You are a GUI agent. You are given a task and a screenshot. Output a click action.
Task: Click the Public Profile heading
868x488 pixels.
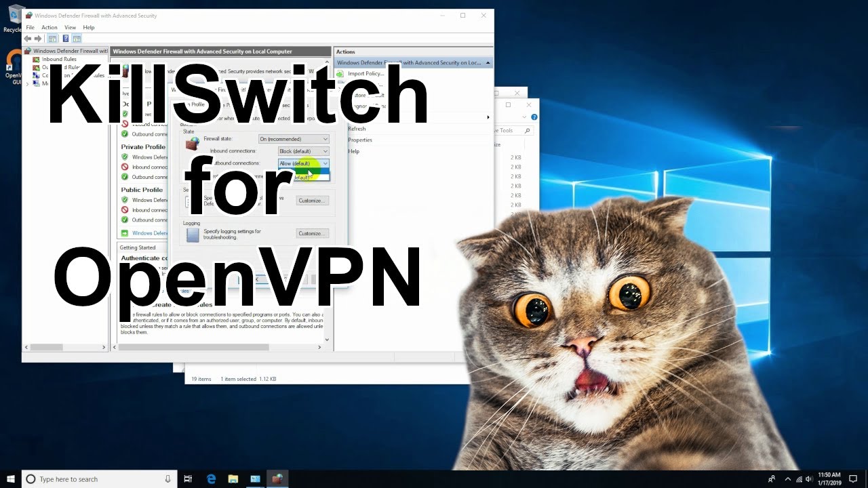tap(142, 190)
